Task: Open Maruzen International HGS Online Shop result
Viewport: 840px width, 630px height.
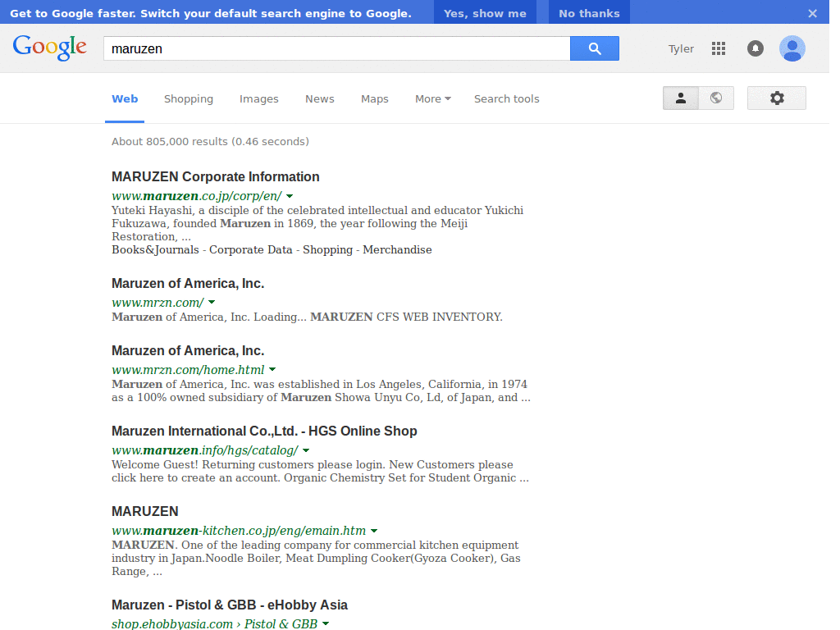Action: [264, 431]
